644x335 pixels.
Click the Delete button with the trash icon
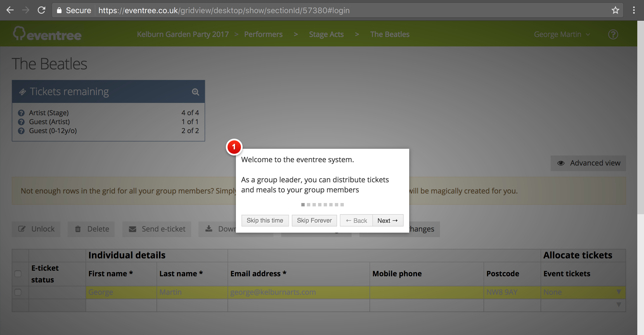tap(91, 229)
